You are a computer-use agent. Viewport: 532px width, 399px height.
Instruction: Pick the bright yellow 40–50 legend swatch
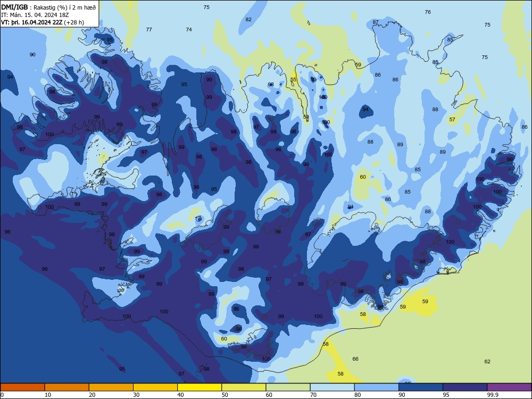(199, 387)
